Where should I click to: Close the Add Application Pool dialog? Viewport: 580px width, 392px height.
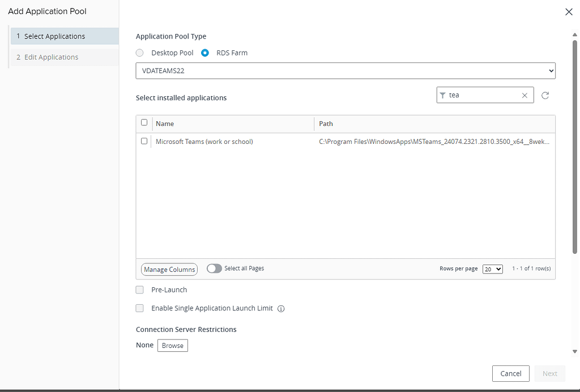tap(569, 12)
